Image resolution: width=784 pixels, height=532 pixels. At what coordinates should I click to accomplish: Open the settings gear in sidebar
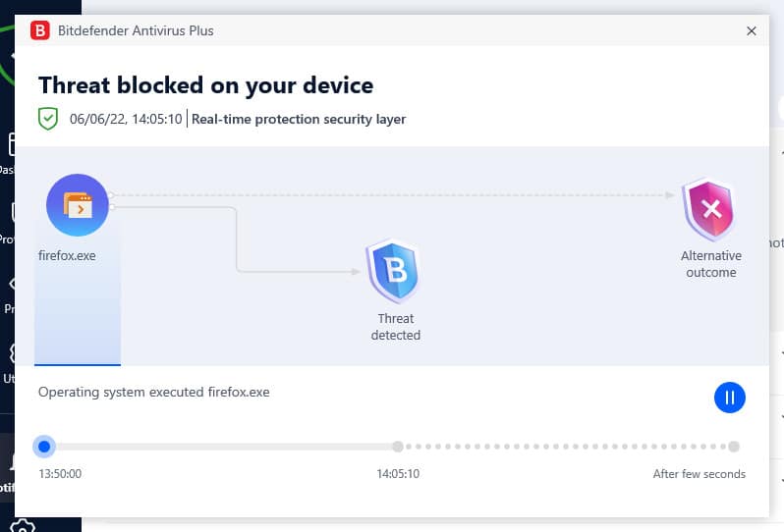[20, 526]
